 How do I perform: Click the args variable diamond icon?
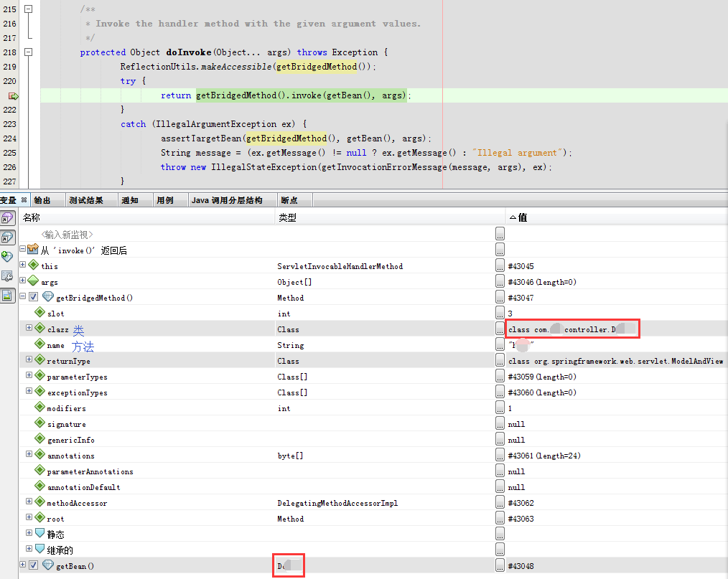point(34,281)
